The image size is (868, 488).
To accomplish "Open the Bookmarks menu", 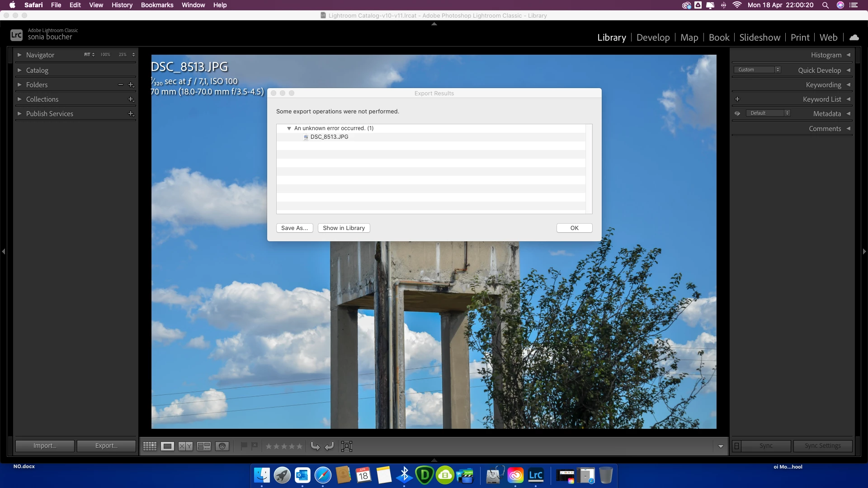I will point(157,5).
